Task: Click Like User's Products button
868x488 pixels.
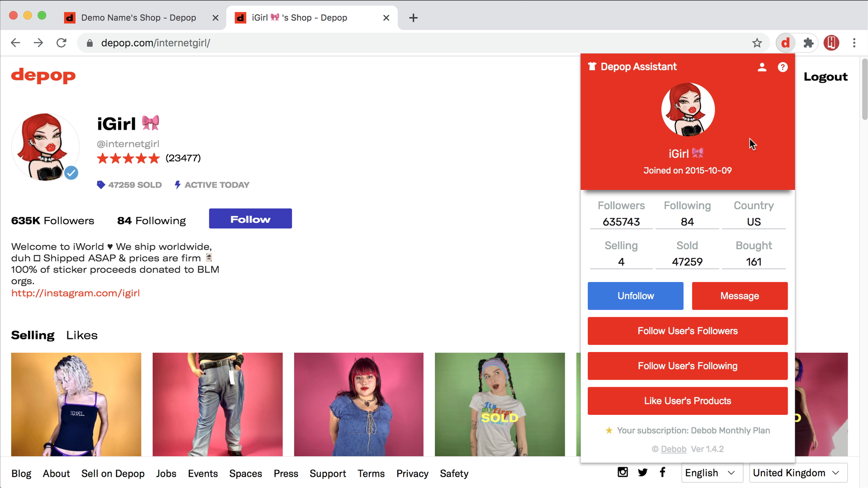Action: tap(687, 401)
